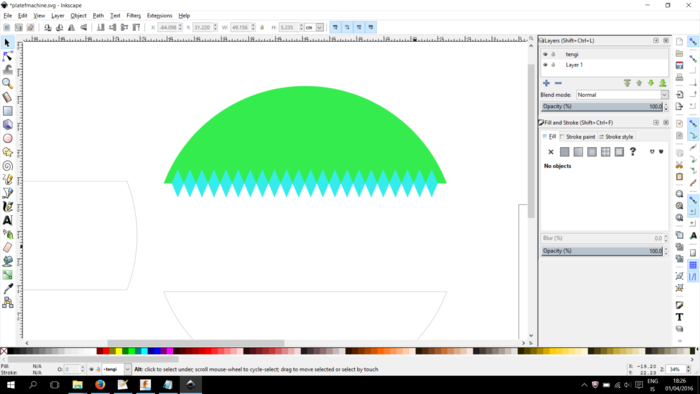Toggle current layer visibility in status bar

click(x=91, y=369)
